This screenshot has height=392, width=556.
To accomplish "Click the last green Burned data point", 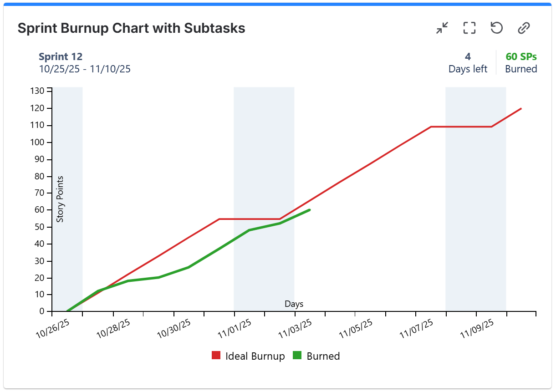I will coord(309,210).
